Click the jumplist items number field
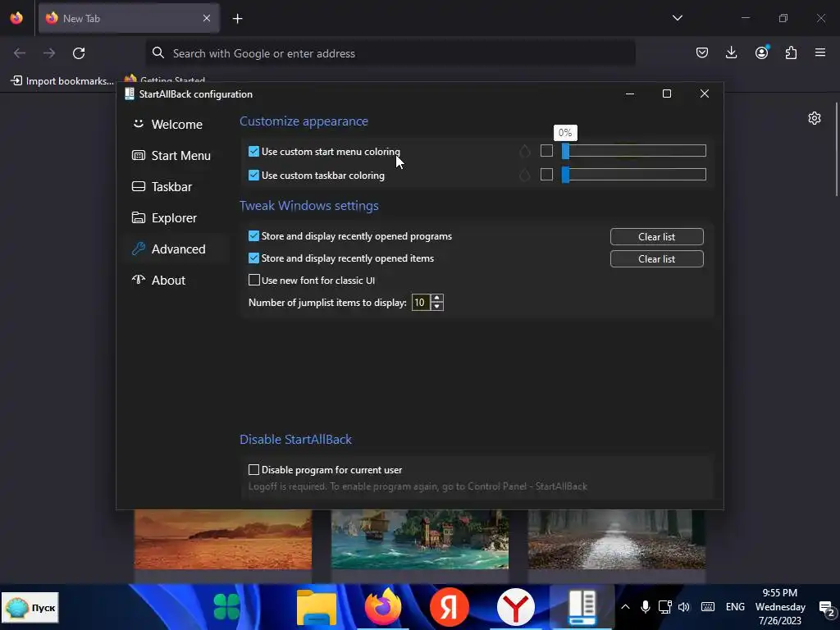Screen dimensions: 840x630 coord(421,303)
